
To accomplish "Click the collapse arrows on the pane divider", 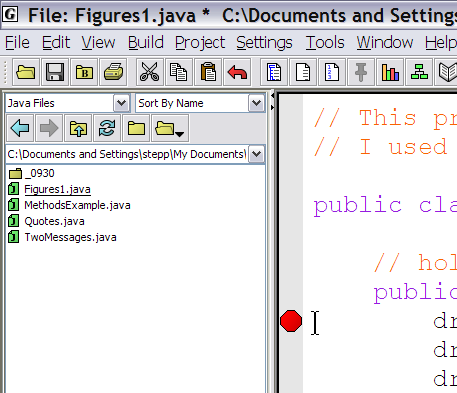I will click(x=272, y=102).
